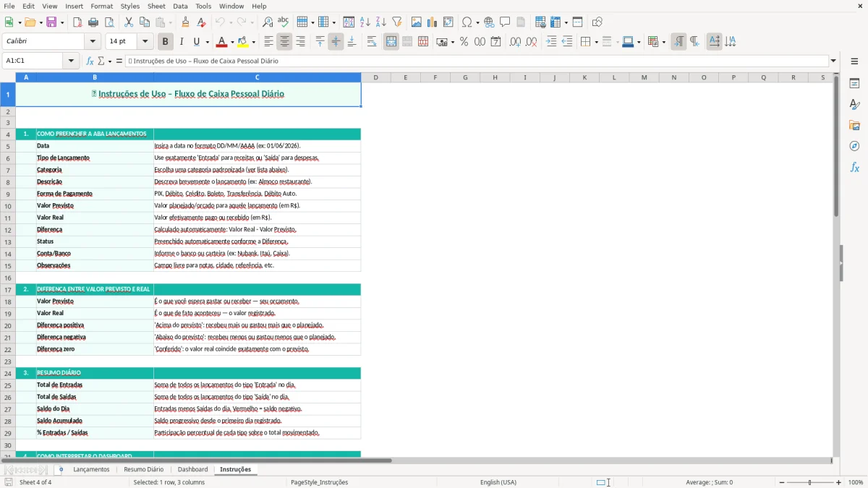Switch to the Dashboard sheet tab
This screenshot has height=488, width=868.
pyautogui.click(x=192, y=469)
